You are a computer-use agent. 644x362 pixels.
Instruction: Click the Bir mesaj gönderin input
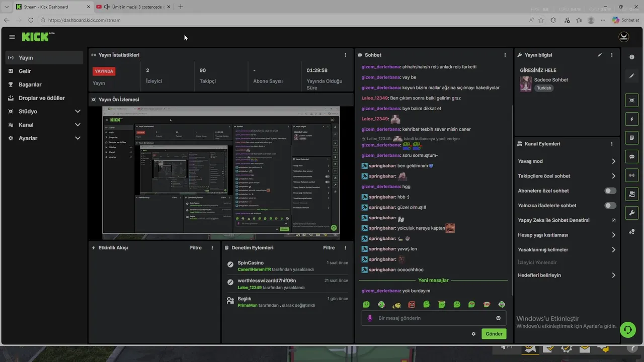(433, 318)
